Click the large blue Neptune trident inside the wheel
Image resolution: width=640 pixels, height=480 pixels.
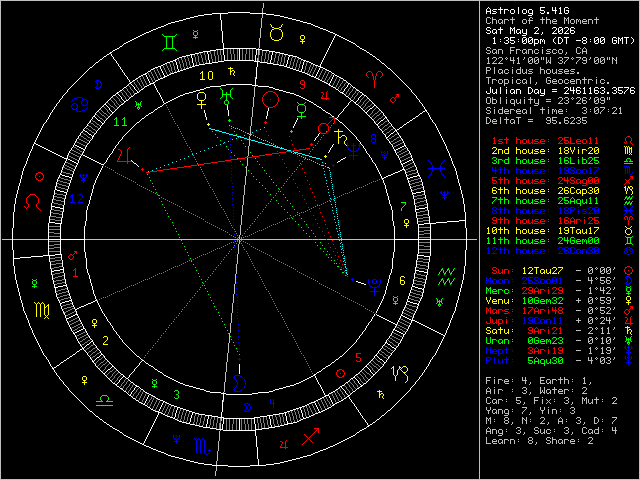coord(353,150)
